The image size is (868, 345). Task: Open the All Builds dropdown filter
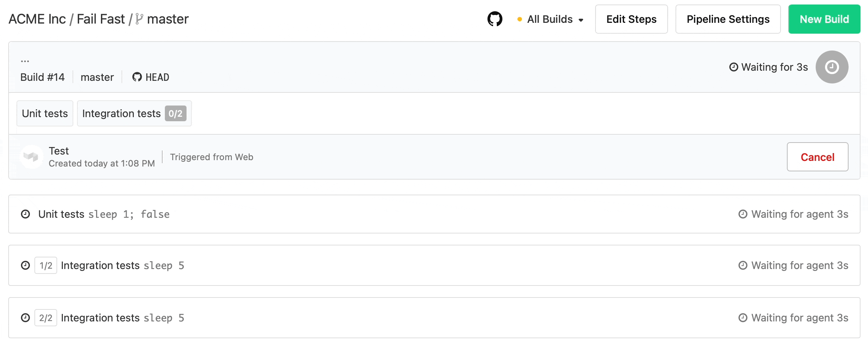point(550,19)
